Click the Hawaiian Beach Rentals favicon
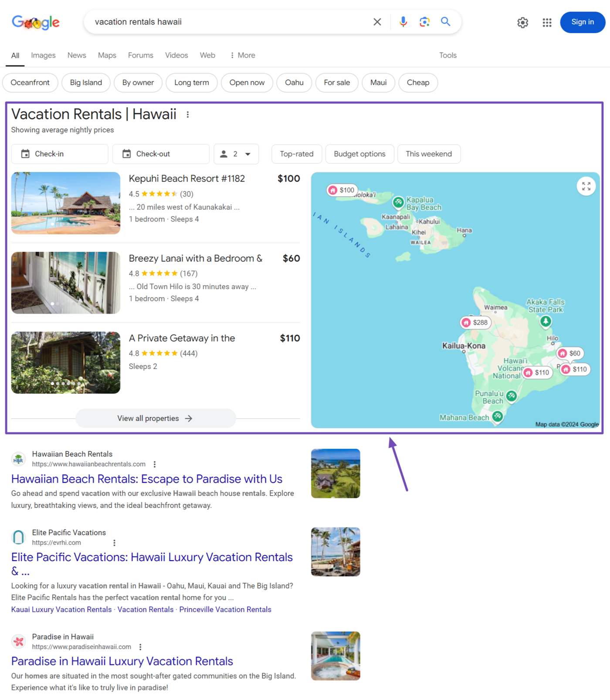The image size is (610, 700). [18, 459]
